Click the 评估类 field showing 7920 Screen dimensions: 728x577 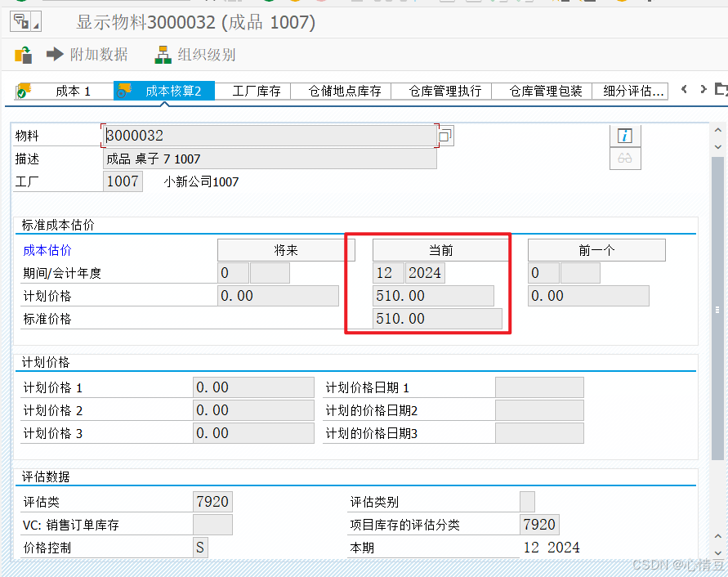pyautogui.click(x=213, y=501)
